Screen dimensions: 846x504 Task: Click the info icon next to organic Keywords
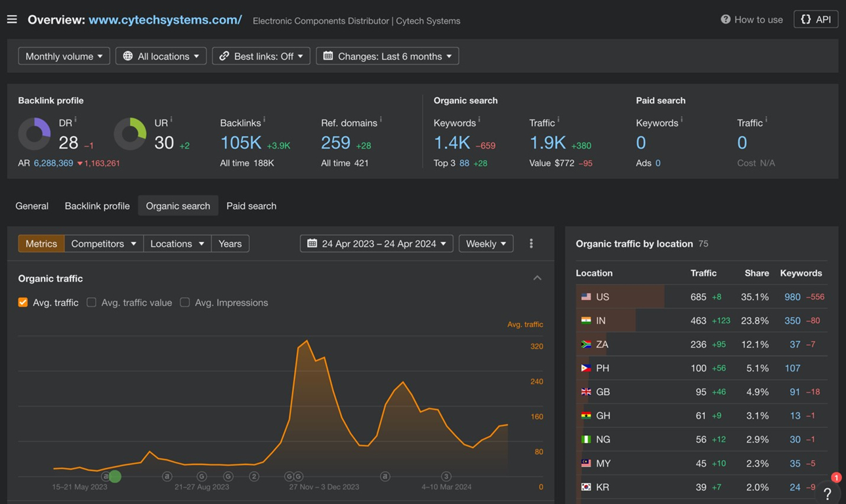[479, 119]
